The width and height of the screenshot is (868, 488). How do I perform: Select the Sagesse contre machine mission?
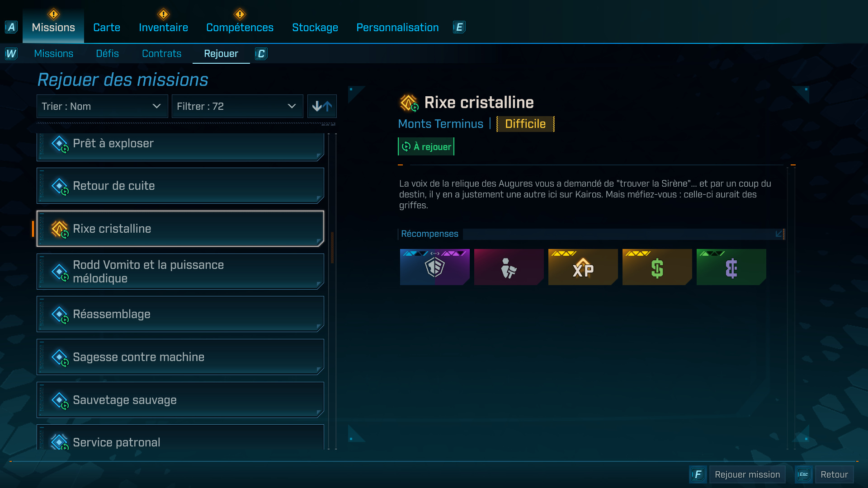tap(180, 357)
